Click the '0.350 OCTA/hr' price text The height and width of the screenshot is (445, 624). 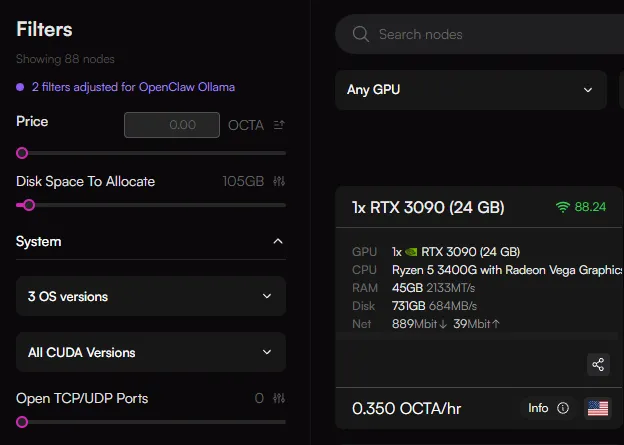pos(406,408)
